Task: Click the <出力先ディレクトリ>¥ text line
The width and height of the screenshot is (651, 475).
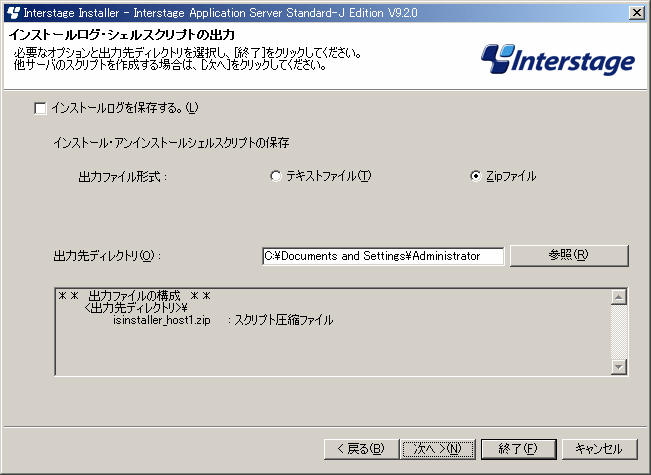Action: pos(136,308)
